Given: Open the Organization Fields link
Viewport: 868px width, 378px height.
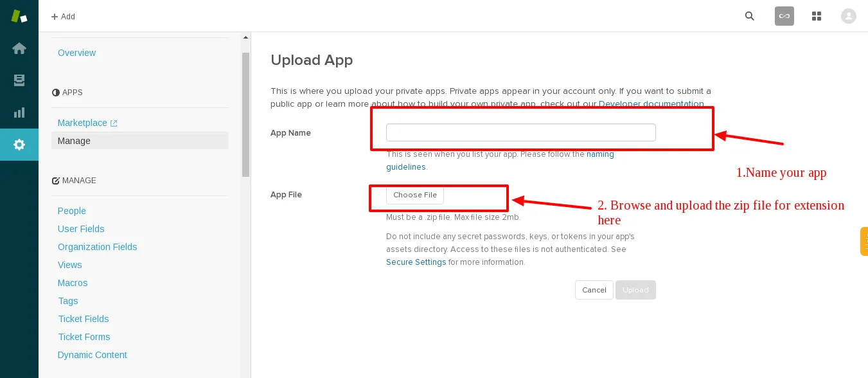Looking at the screenshot, I should coord(98,247).
